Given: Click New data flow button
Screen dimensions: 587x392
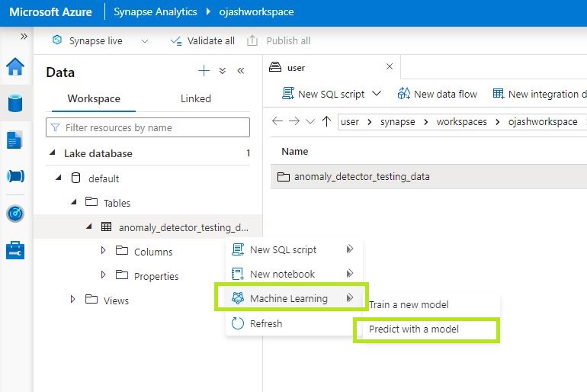Looking at the screenshot, I should tap(438, 94).
